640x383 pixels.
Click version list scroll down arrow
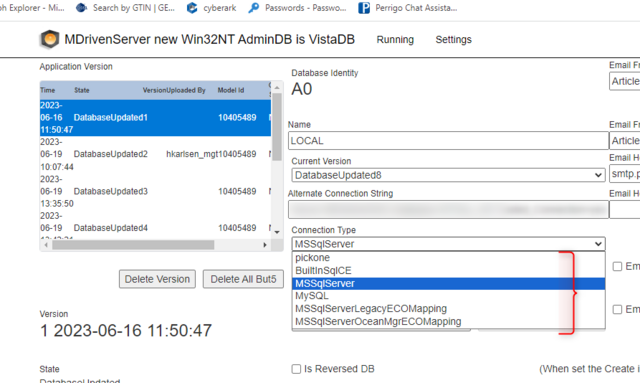click(277, 232)
